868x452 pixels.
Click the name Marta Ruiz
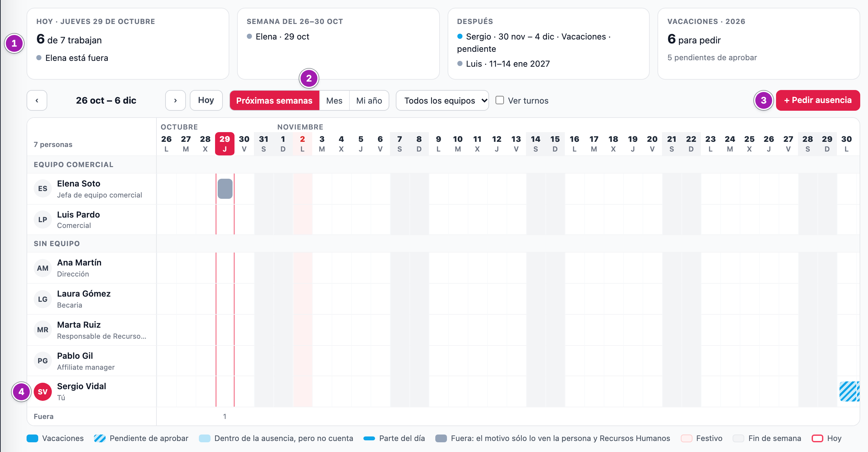(x=79, y=325)
